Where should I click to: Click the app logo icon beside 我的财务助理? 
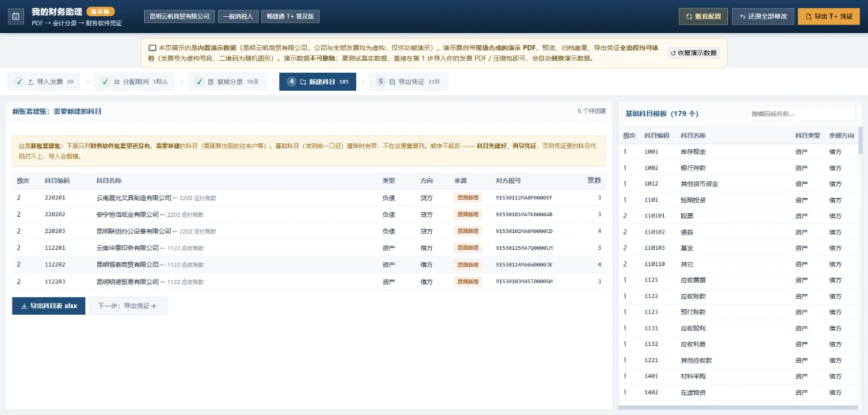pyautogui.click(x=16, y=16)
